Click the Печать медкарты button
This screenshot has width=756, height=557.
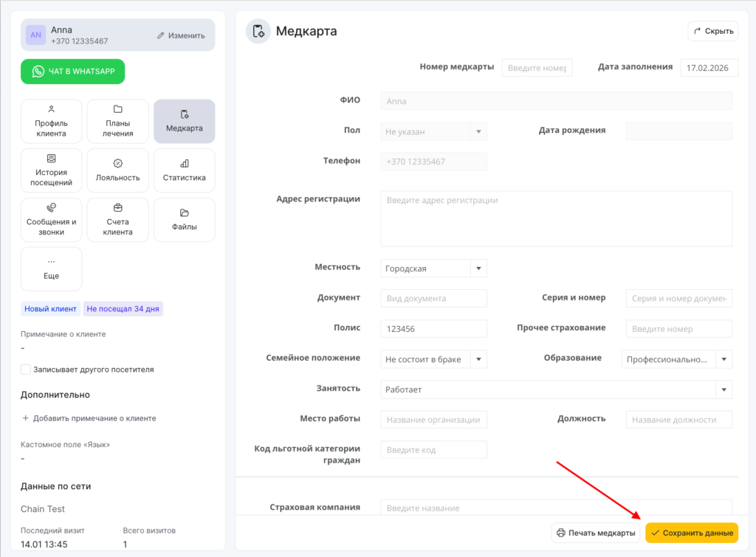[595, 533]
